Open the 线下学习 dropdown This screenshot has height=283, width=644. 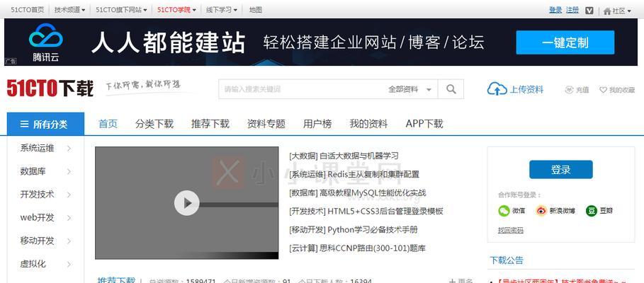[222, 10]
